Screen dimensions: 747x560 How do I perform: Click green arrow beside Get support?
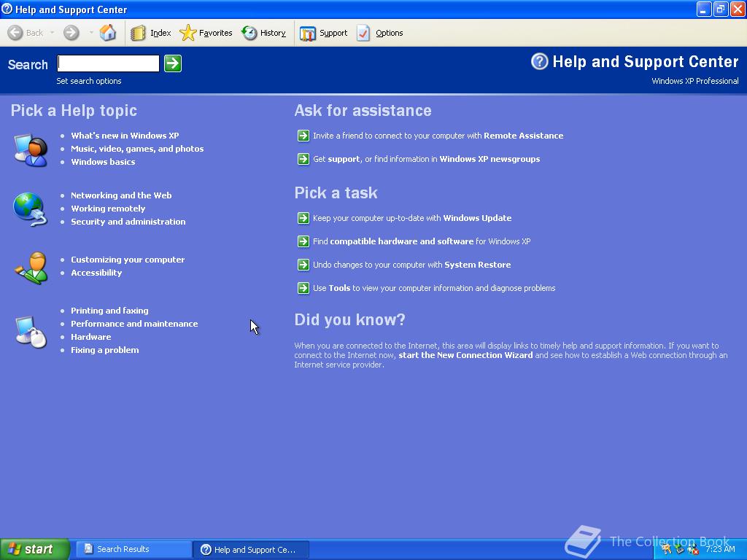click(x=303, y=159)
